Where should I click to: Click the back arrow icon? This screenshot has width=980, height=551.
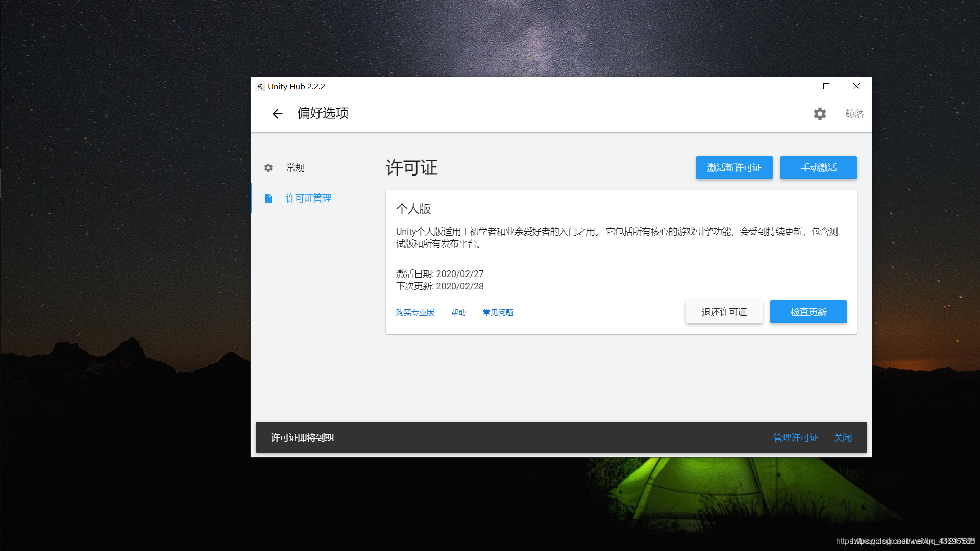tap(277, 114)
